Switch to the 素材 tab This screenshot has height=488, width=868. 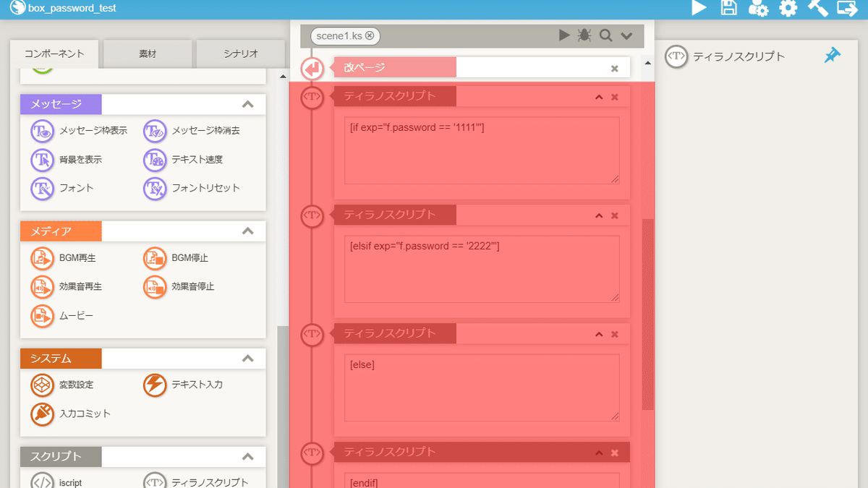[x=148, y=53]
